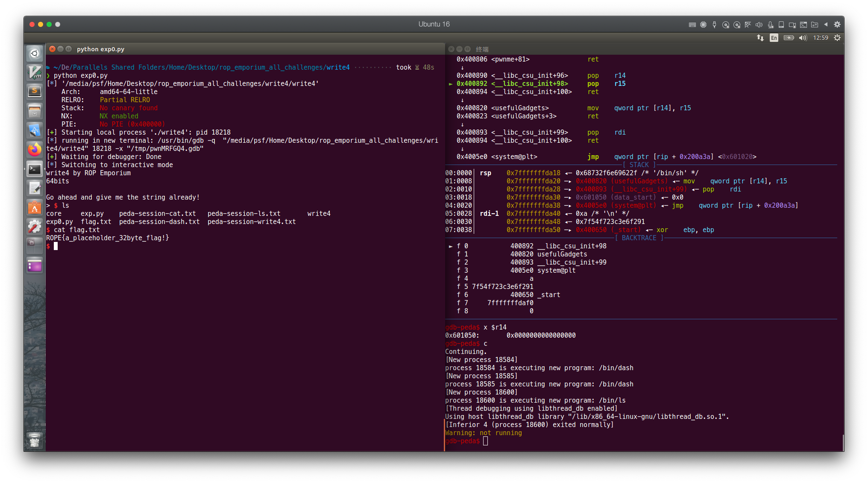Click '0x4005e0 <system@plt>' disassembly line
This screenshot has width=868, height=483.
pyautogui.click(x=606, y=156)
